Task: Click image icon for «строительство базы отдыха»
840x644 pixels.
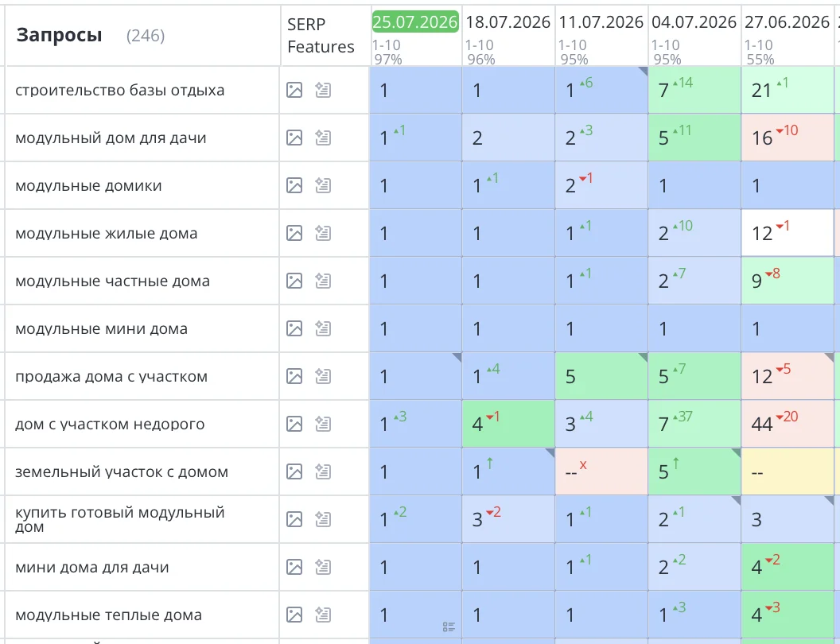Action: (294, 90)
